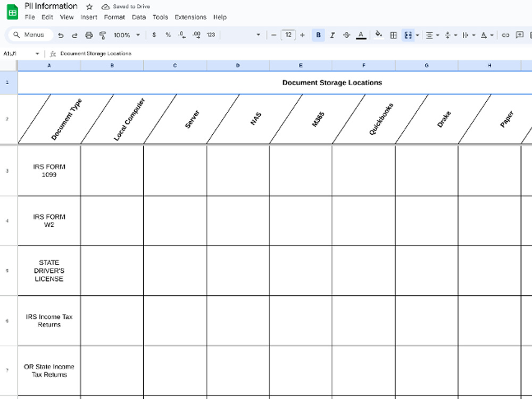This screenshot has width=532, height=399.
Task: Select column H header
Action: click(x=489, y=65)
